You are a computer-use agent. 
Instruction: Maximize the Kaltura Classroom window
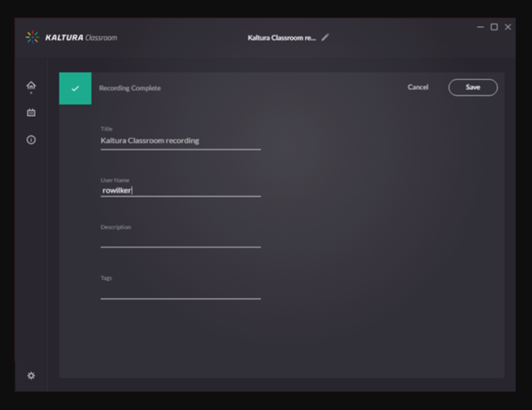(494, 27)
